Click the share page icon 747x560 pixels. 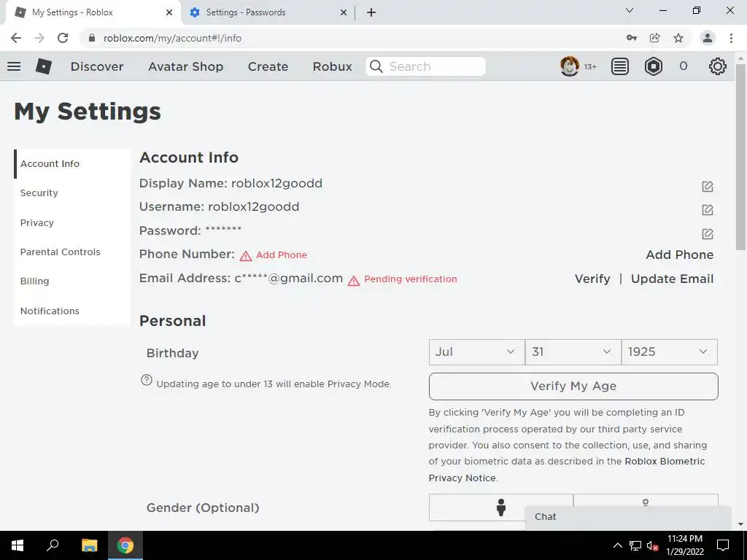click(655, 38)
